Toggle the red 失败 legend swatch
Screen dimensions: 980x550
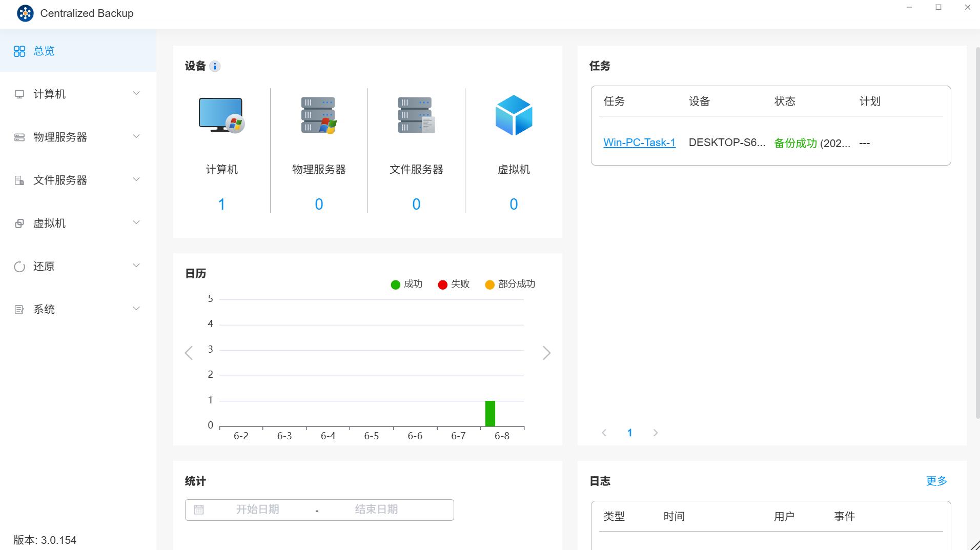(443, 284)
